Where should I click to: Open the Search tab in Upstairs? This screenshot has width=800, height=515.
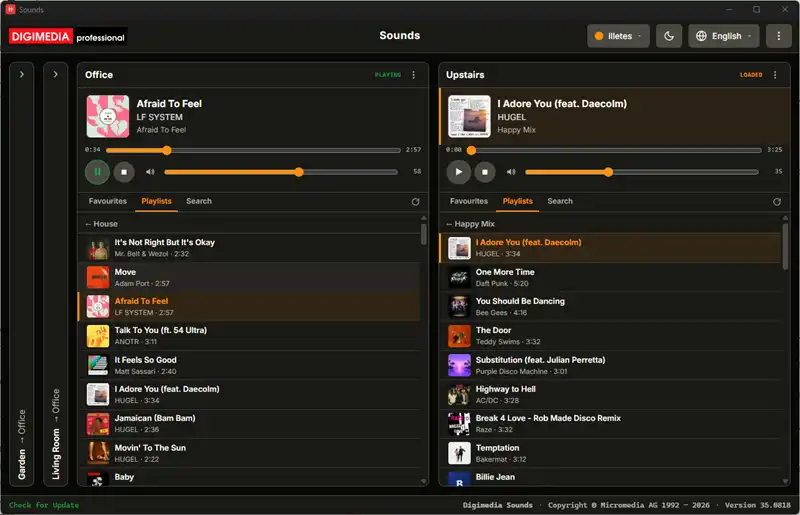coord(560,201)
